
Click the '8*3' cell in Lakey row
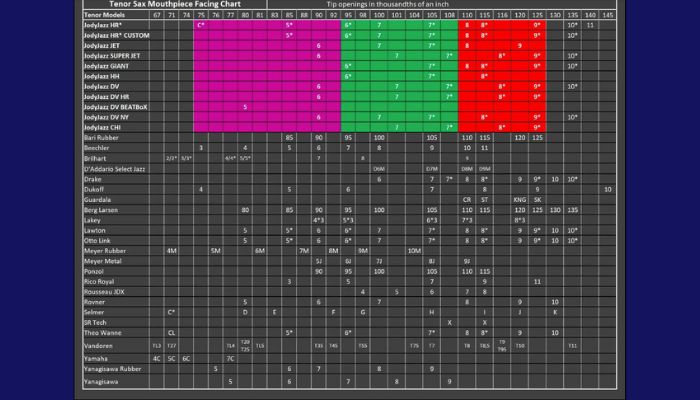tap(520, 220)
